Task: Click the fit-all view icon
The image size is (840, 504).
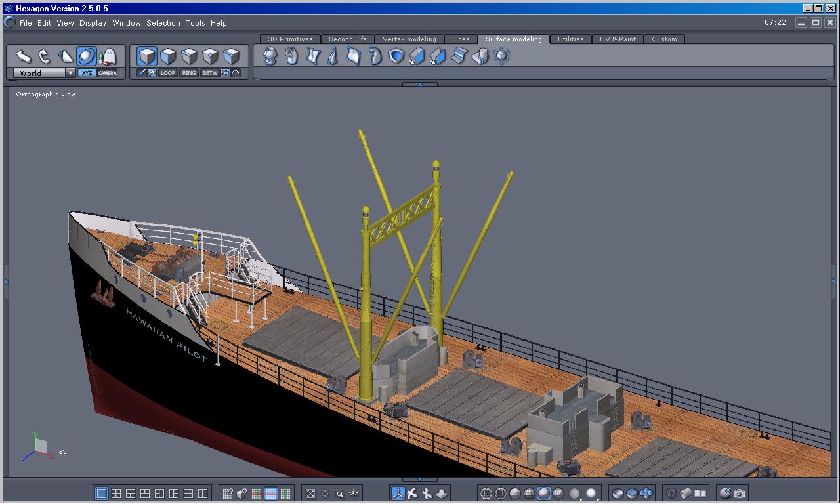Action: coord(310,493)
